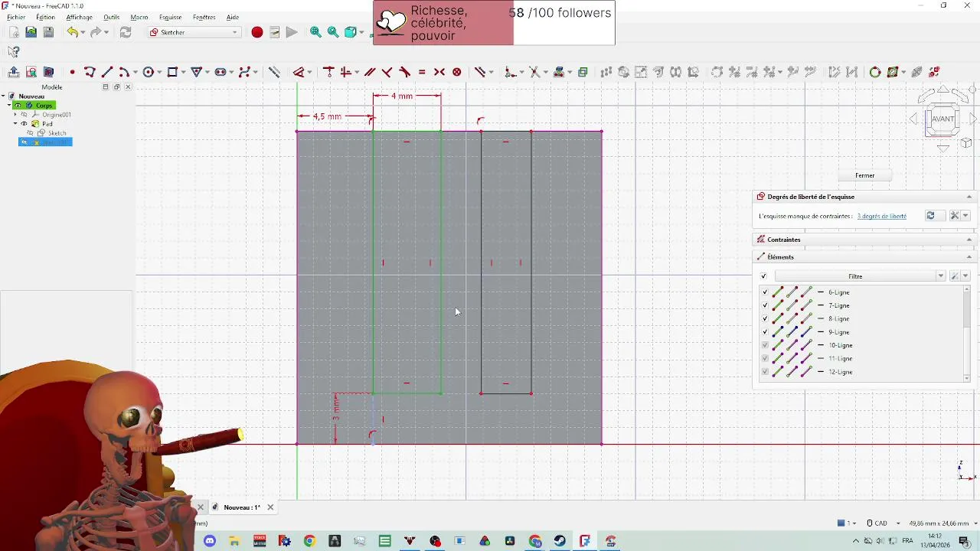980x551 pixels.
Task: Toggle the 10-Ligne element checkbox
Action: (764, 345)
